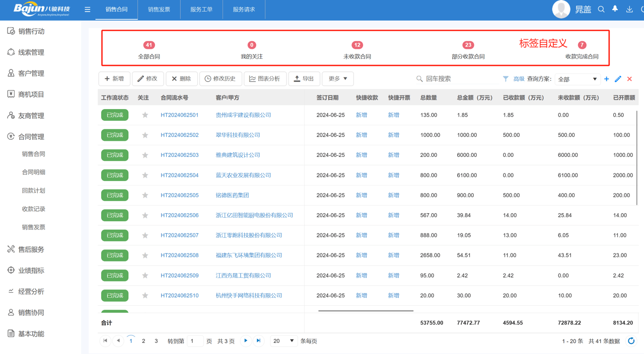The height and width of the screenshot is (354, 644).
Task: Open the global search icon
Action: tap(601, 9)
